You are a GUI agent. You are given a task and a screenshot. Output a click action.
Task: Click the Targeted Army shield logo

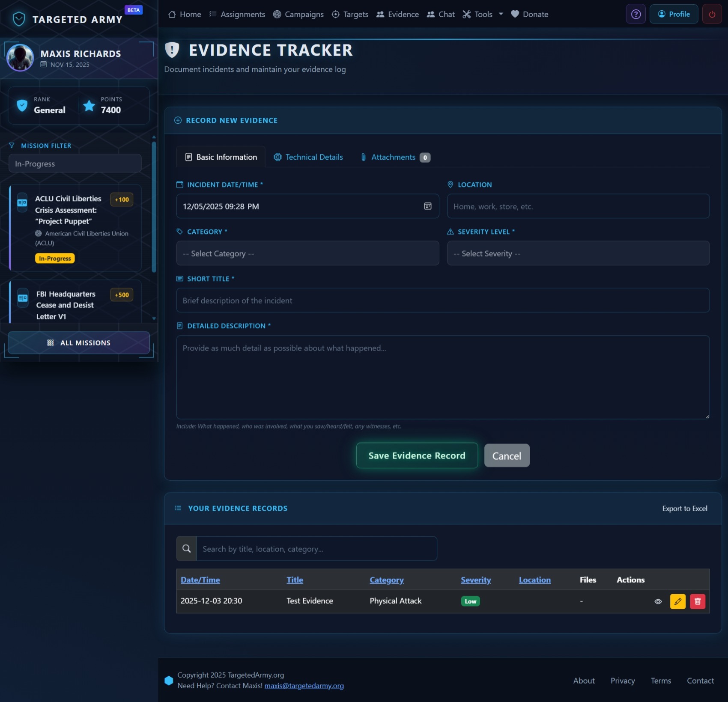click(x=19, y=19)
